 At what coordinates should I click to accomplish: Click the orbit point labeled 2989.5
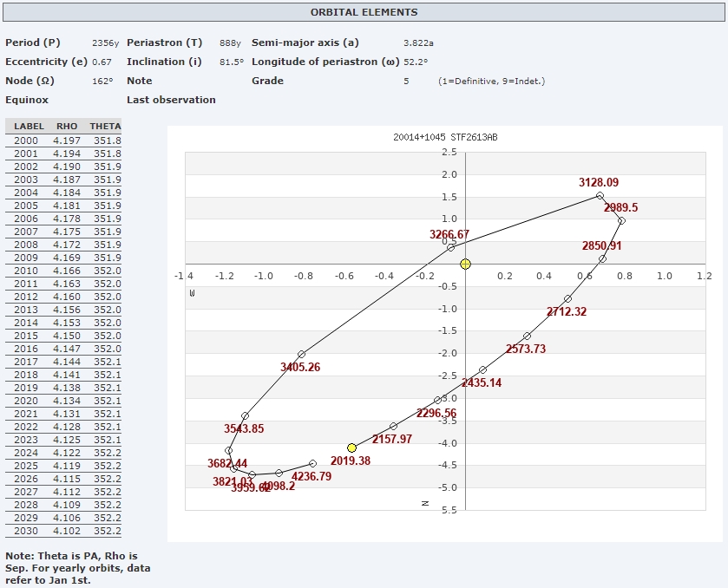[621, 220]
